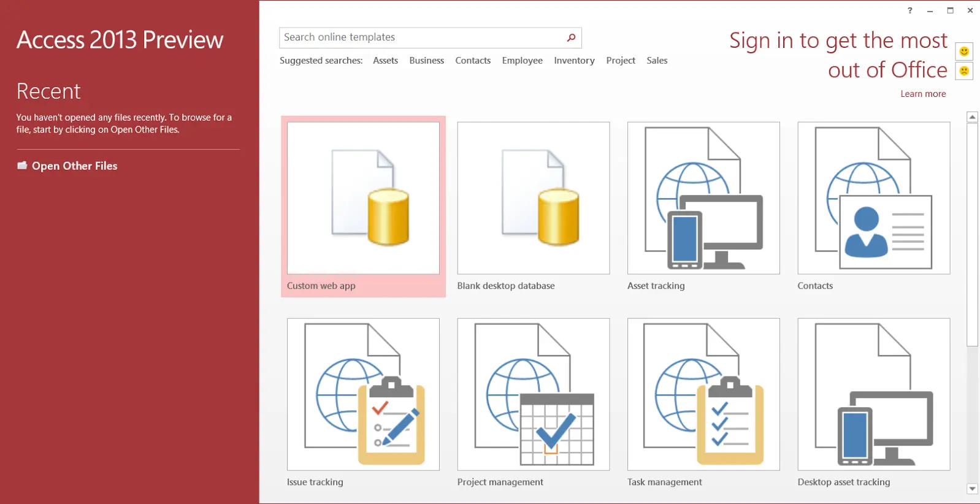Open the Asset tracking template icon
Image resolution: width=980 pixels, height=504 pixels.
(703, 198)
